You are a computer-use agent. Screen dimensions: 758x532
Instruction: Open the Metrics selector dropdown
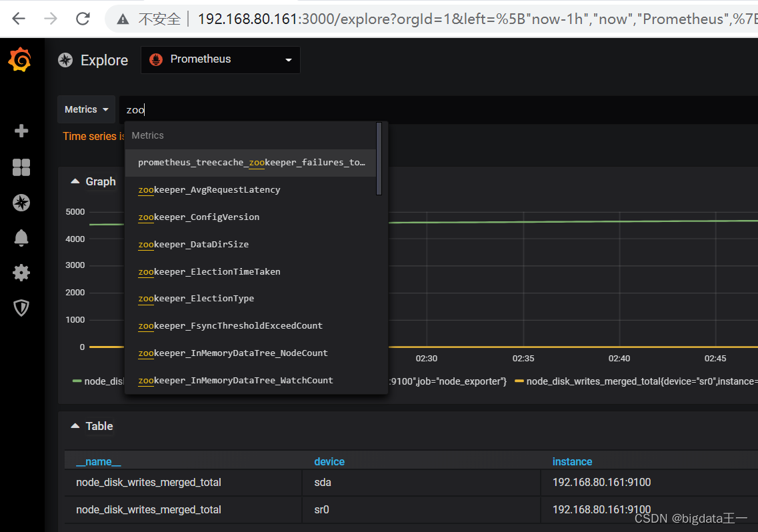click(87, 109)
